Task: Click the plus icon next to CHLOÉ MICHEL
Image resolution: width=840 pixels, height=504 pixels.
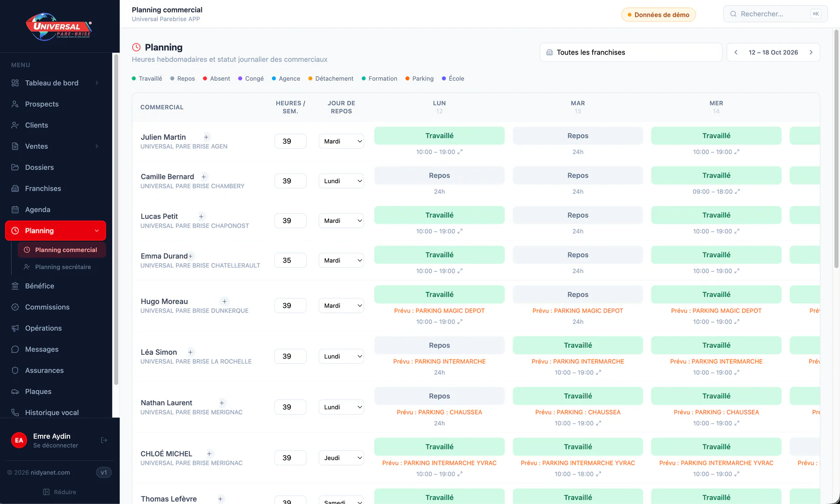Action: [210, 454]
